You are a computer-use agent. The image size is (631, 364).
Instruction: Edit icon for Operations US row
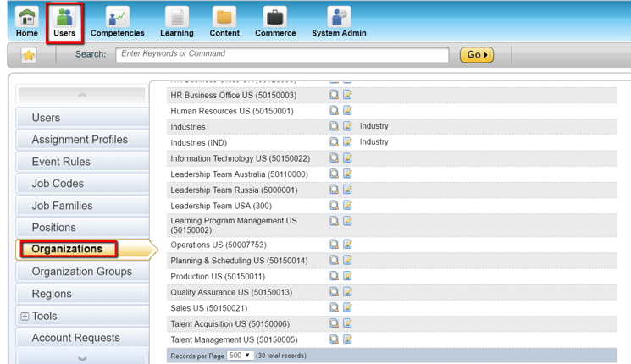(347, 245)
